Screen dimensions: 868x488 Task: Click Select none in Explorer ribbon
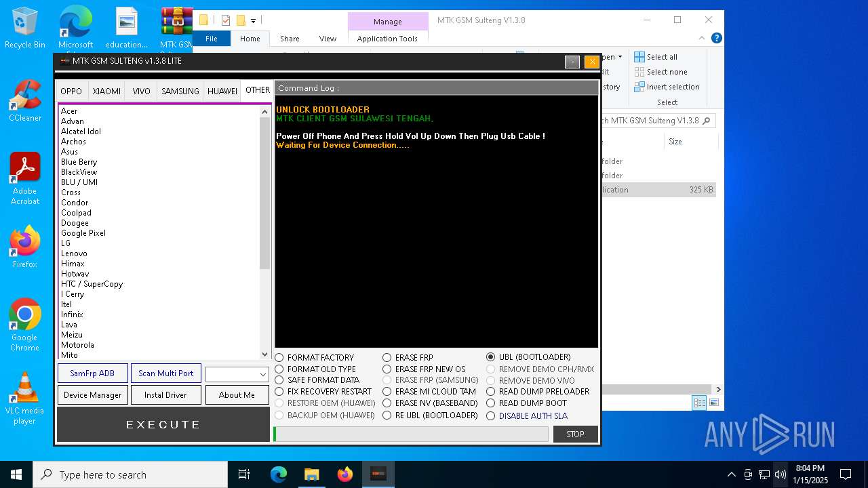(661, 72)
